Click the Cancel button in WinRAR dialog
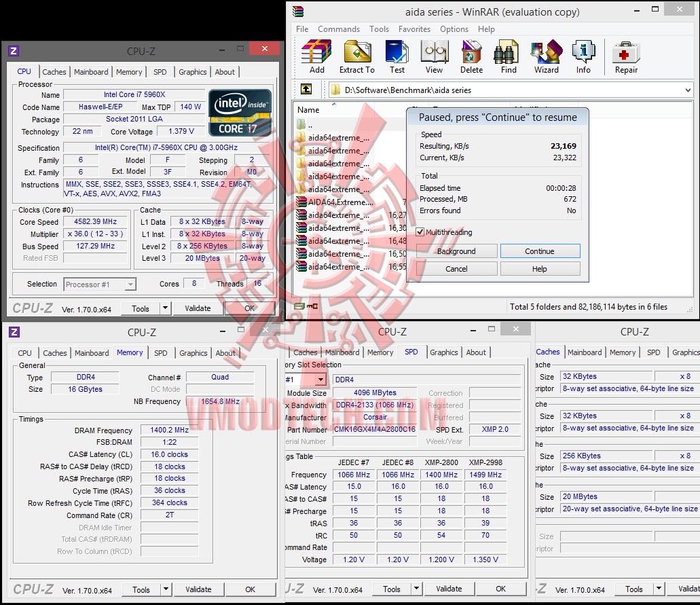 pos(456,269)
